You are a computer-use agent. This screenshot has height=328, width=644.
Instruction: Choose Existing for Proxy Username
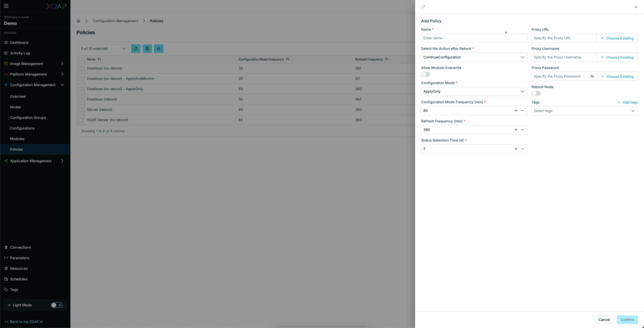pos(617,57)
